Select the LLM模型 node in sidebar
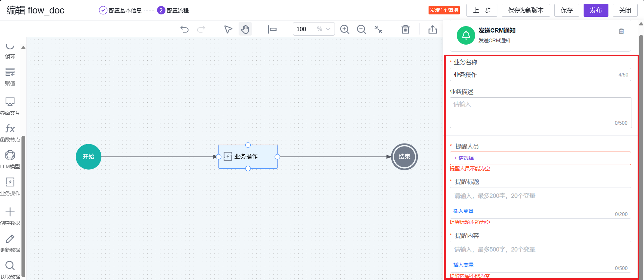This screenshot has height=280, width=644. pos(10,159)
